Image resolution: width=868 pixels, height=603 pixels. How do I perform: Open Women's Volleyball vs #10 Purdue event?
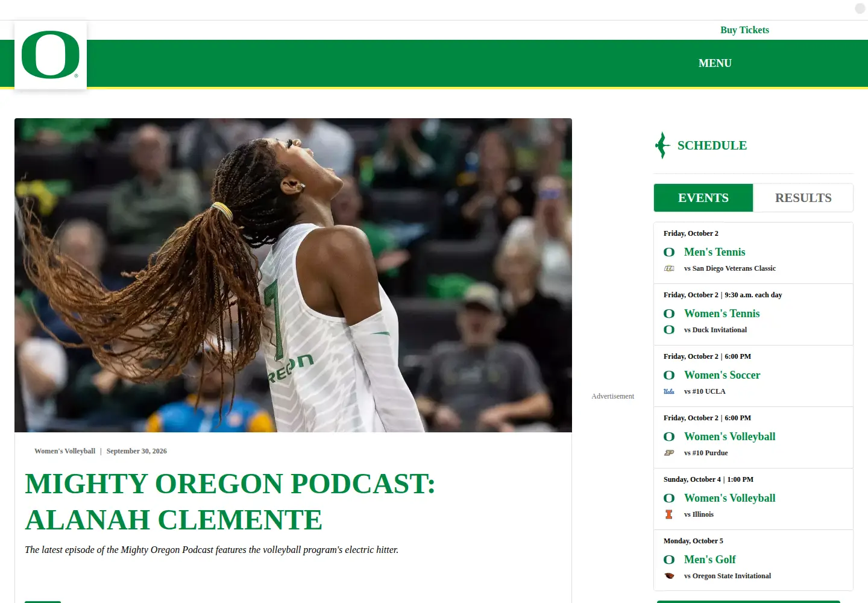[x=729, y=437]
